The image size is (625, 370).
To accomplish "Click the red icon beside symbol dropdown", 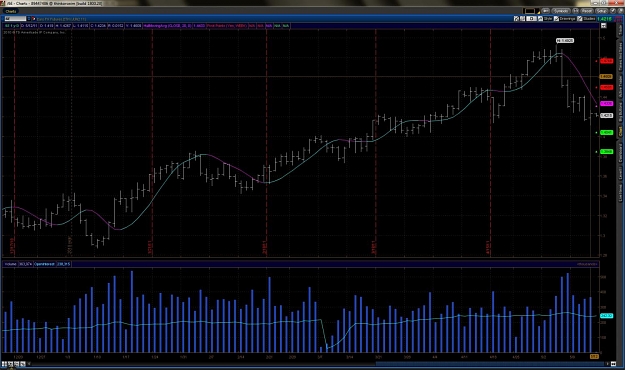I will click(x=34, y=19).
